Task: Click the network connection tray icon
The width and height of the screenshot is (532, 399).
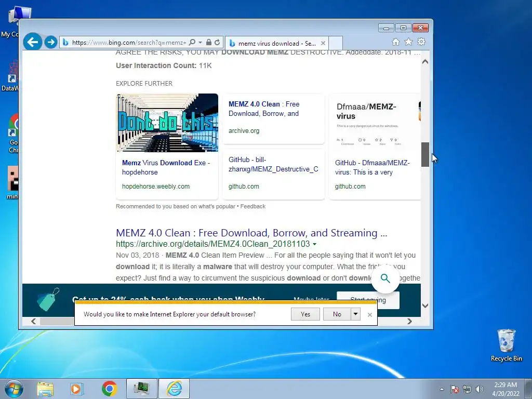Action: (467, 389)
